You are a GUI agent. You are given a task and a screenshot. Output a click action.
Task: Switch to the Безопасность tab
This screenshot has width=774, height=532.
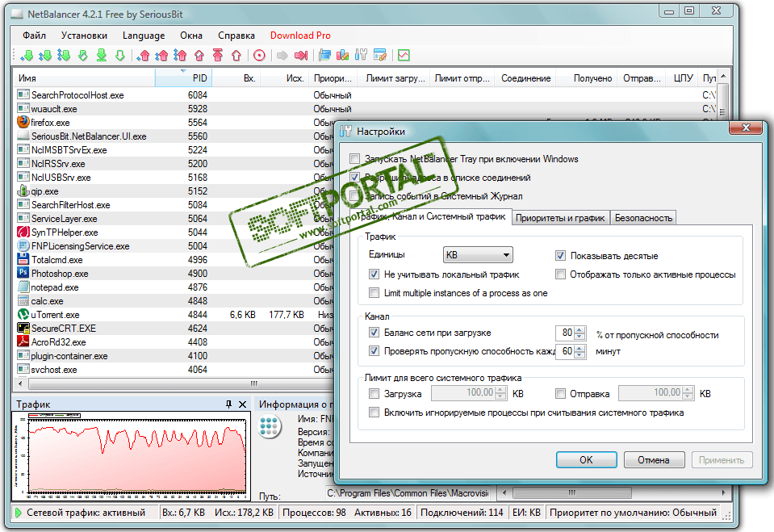click(643, 218)
